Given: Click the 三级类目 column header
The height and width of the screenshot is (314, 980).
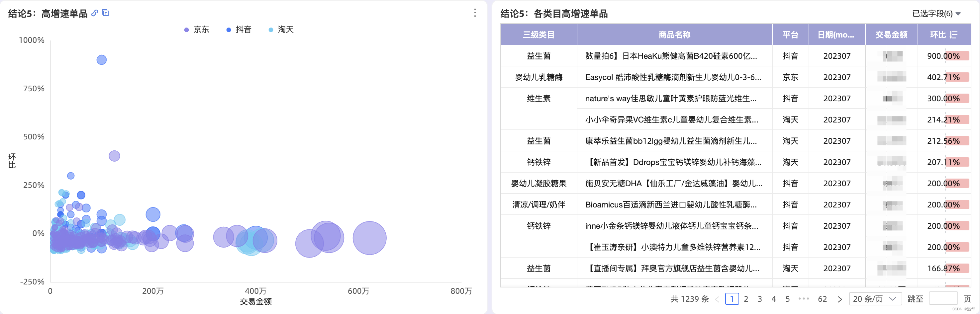Looking at the screenshot, I should [539, 35].
